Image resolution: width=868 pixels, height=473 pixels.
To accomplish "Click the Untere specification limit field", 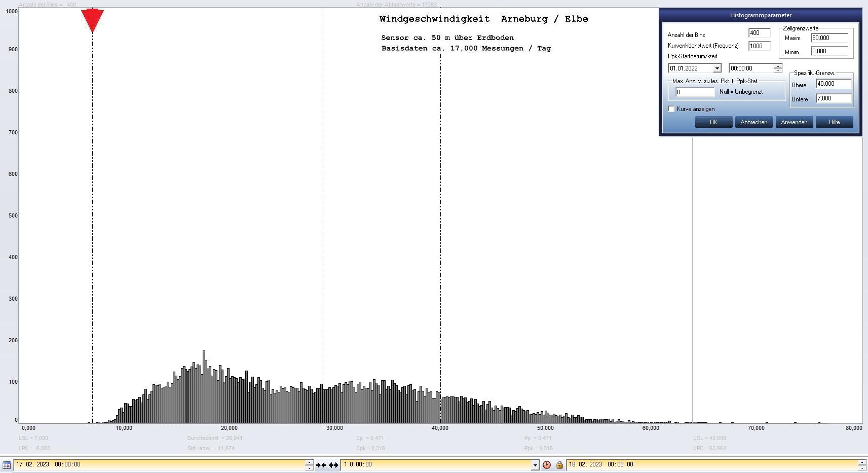I will [x=834, y=99].
